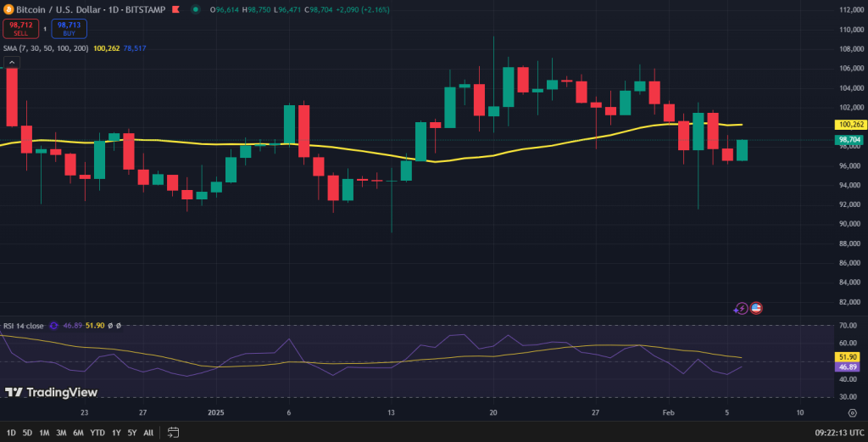This screenshot has height=442, width=868.
Task: Click 88,000 on the price axis
Action: (x=849, y=243)
